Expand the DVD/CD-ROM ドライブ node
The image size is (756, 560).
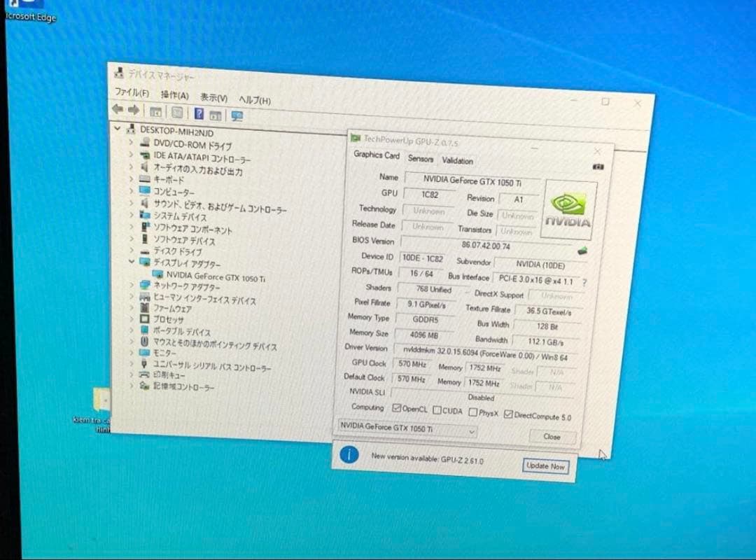[131, 142]
